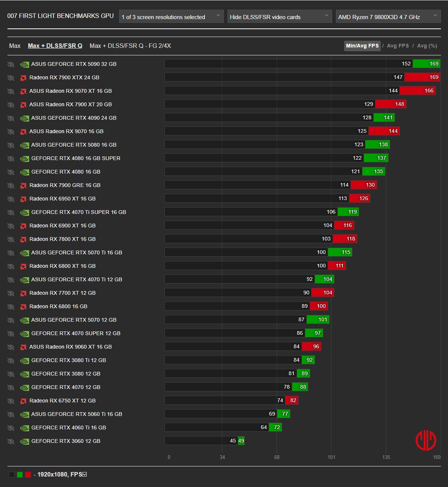Click the NVIDIA logo beside RTX 5060 Ti

point(24,414)
